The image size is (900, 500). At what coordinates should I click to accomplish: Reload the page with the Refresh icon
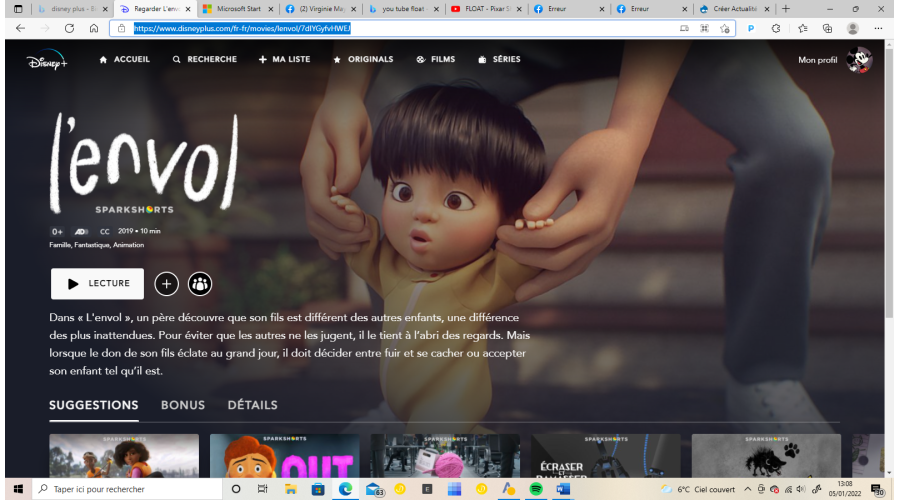(x=69, y=28)
